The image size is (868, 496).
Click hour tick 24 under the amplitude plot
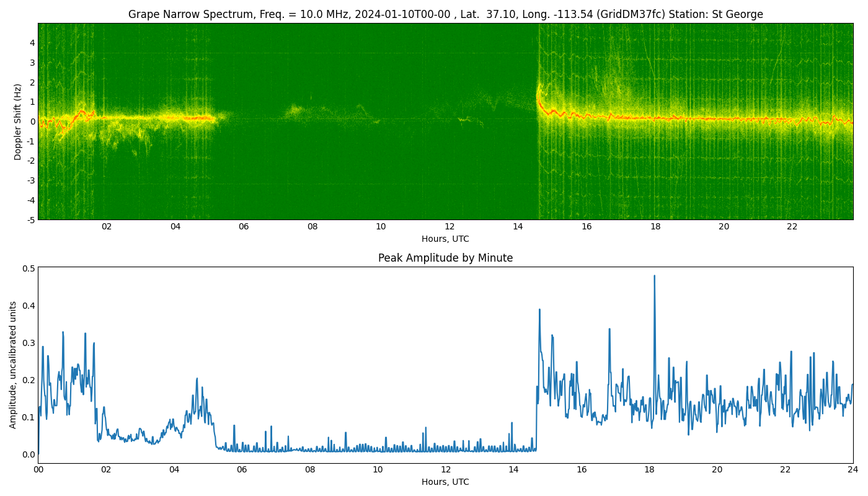853,470
